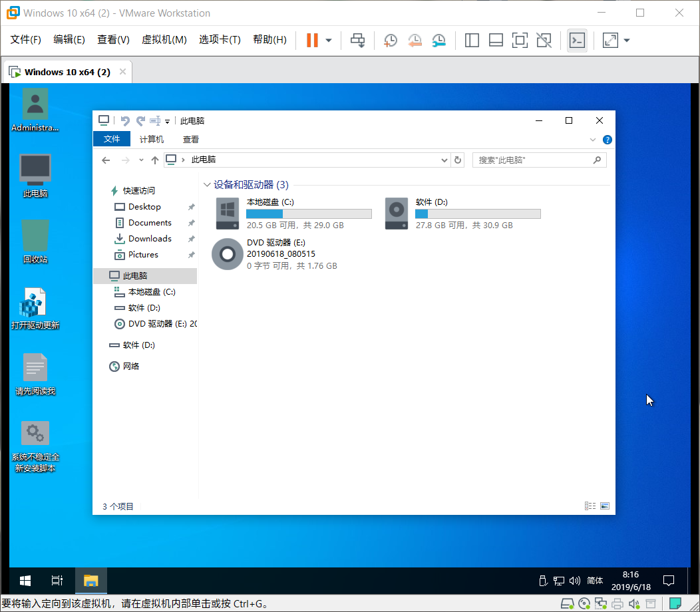Revert virtual machine to previous snapshot
700x612 pixels.
(415, 40)
